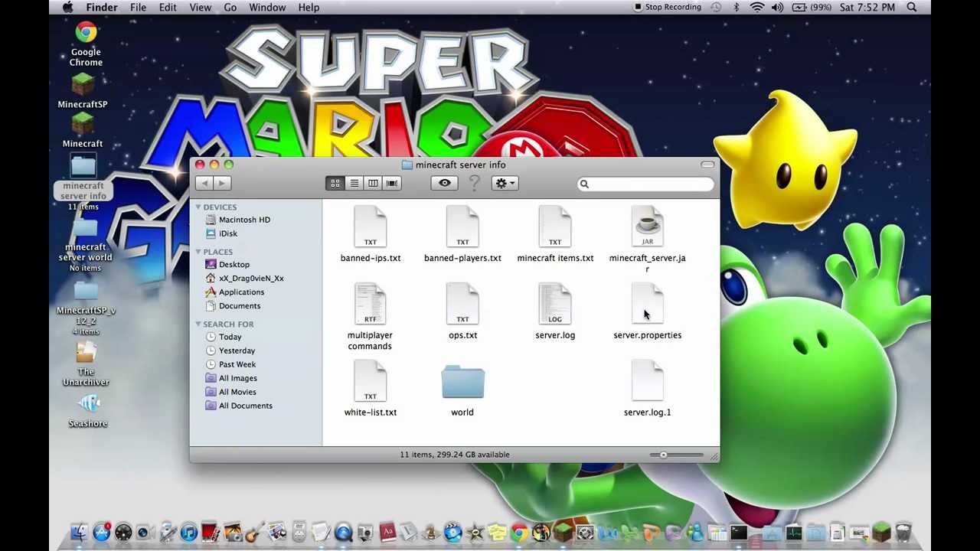Viewport: 980px width, 551px height.
Task: Open the volume control in menu bar
Action: pyautogui.click(x=777, y=7)
